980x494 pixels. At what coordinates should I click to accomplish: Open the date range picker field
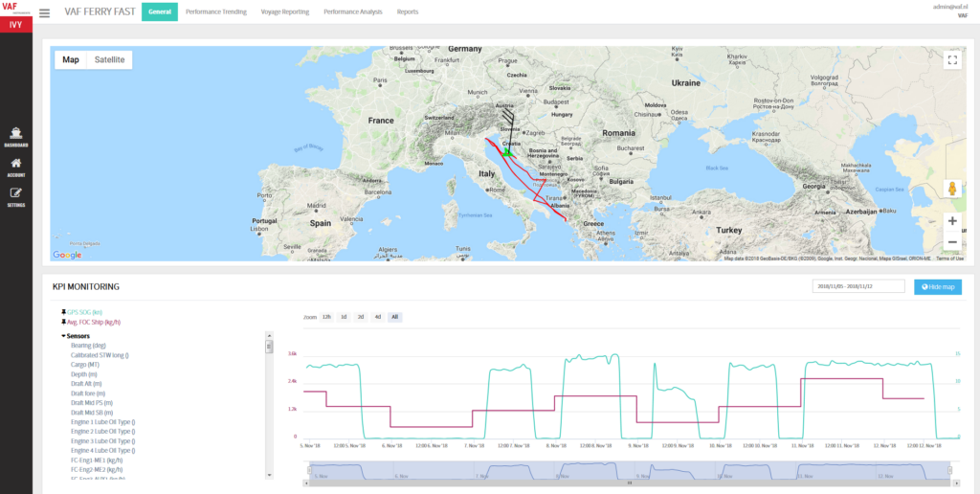click(x=857, y=286)
